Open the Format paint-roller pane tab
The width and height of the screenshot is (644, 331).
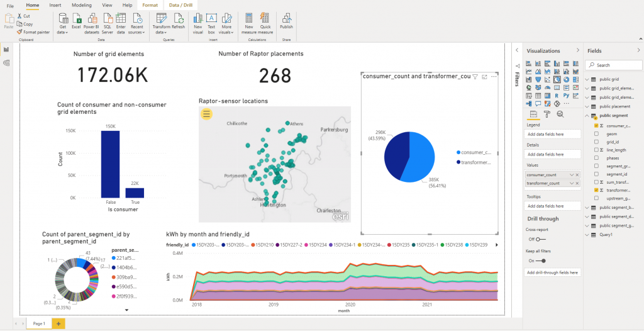tap(547, 115)
